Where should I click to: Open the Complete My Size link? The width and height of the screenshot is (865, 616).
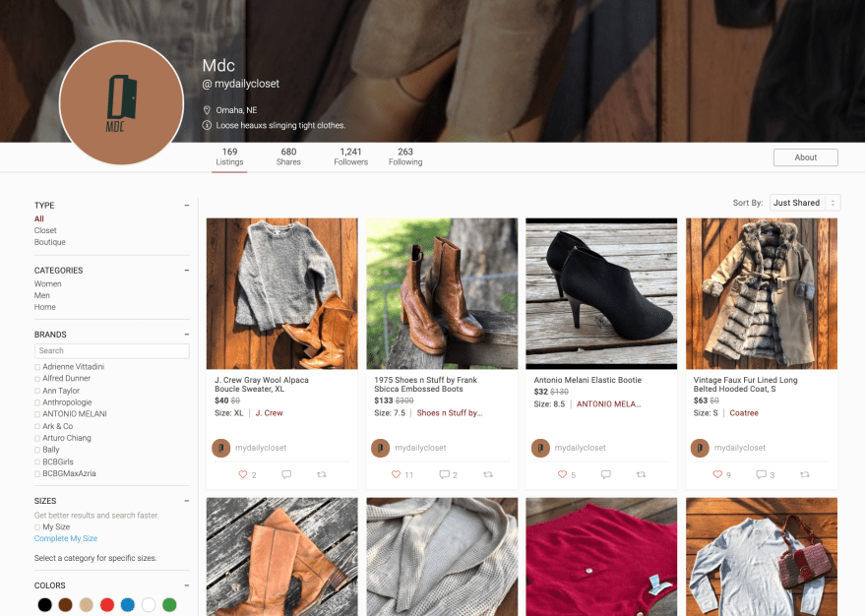tap(66, 538)
